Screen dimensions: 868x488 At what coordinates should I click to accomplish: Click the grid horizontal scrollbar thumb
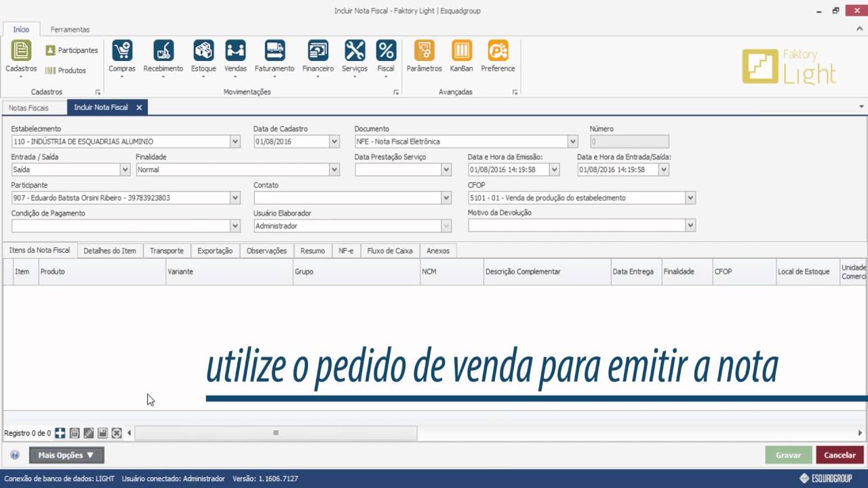coord(276,433)
